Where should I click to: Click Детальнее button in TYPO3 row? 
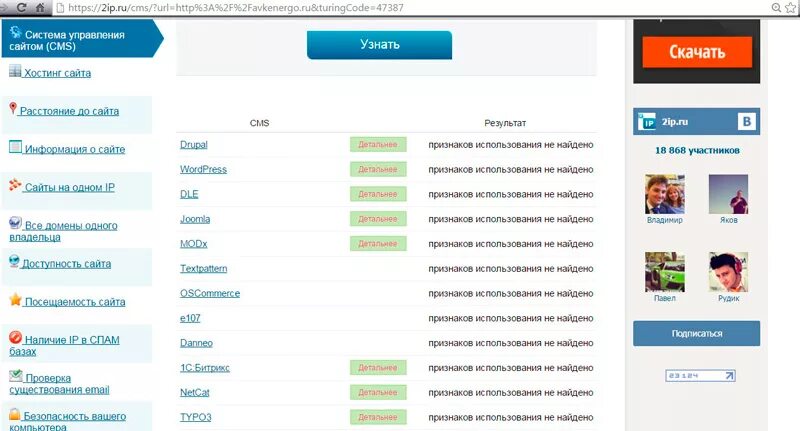378,417
